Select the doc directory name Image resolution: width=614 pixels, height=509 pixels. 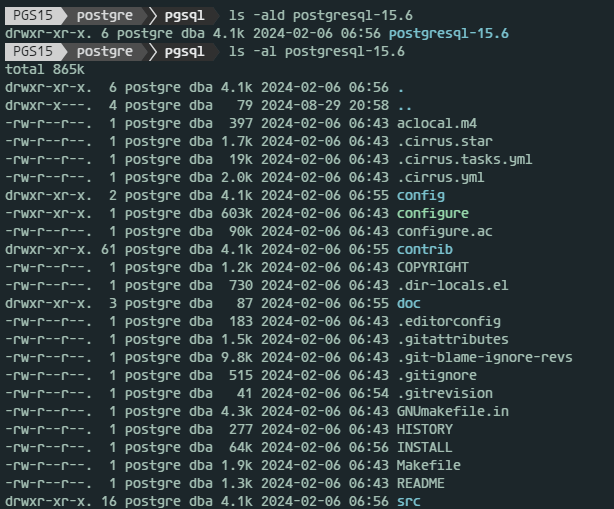coord(408,303)
